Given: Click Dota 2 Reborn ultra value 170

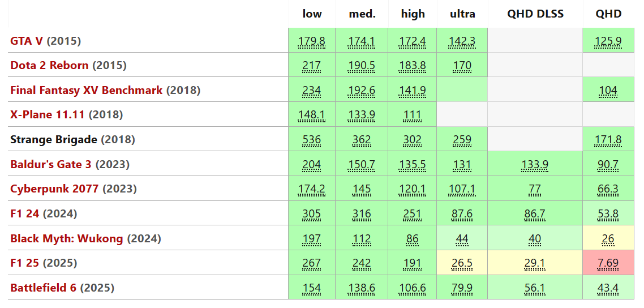Looking at the screenshot, I should coord(462,66).
